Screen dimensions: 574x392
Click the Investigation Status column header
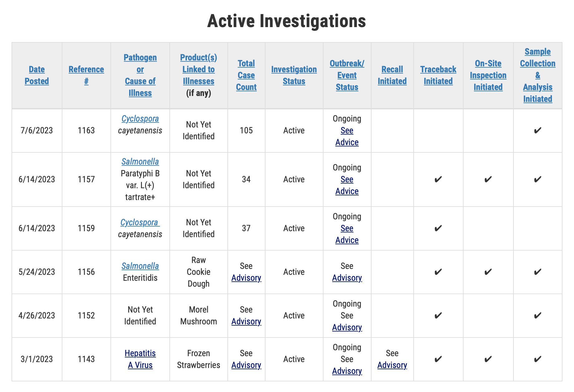coord(294,75)
